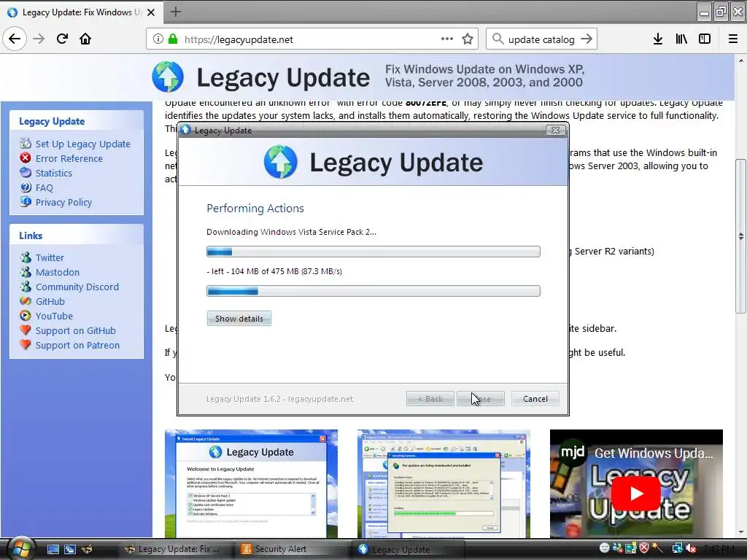Open a new browser tab

pyautogui.click(x=175, y=12)
